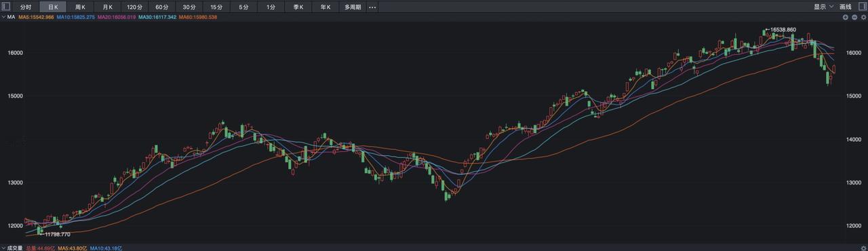Viewport: 868px width, 251px height.
Task: Collapse the MA indicator chevron
Action: [x=3, y=17]
